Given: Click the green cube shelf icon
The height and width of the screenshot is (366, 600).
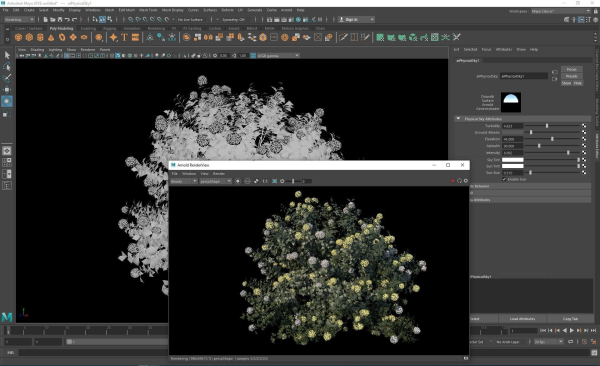Looking at the screenshot, I should coord(413,38).
